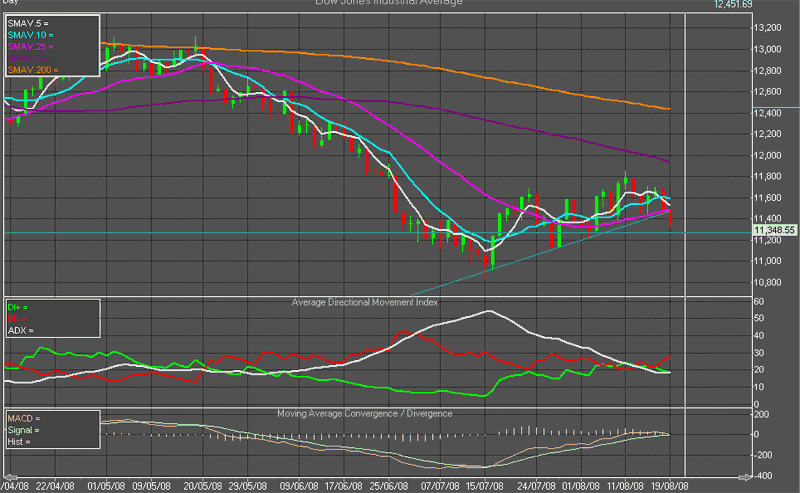The width and height of the screenshot is (800, 493).
Task: Click the 01/08/08 date label
Action: click(x=581, y=486)
